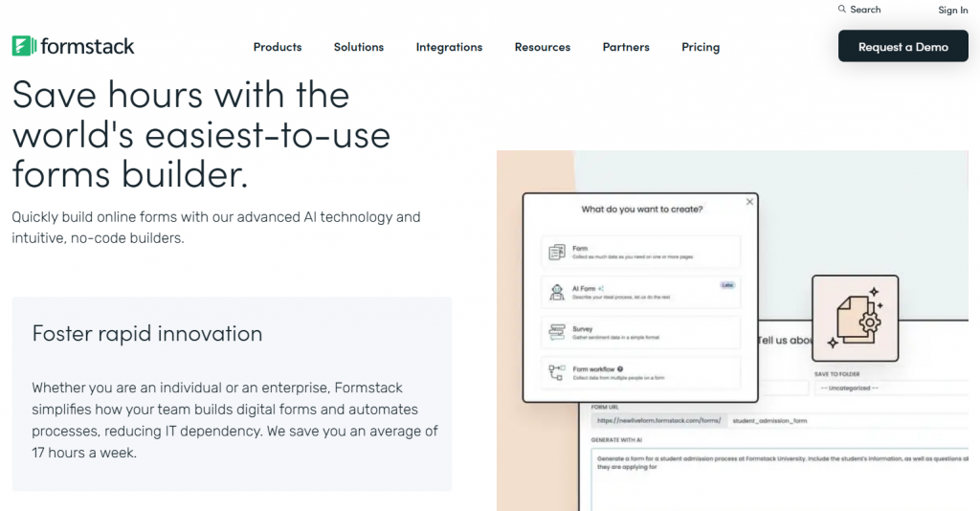Expand the Products menu
Screen dimensions: 980x511
coord(278,47)
